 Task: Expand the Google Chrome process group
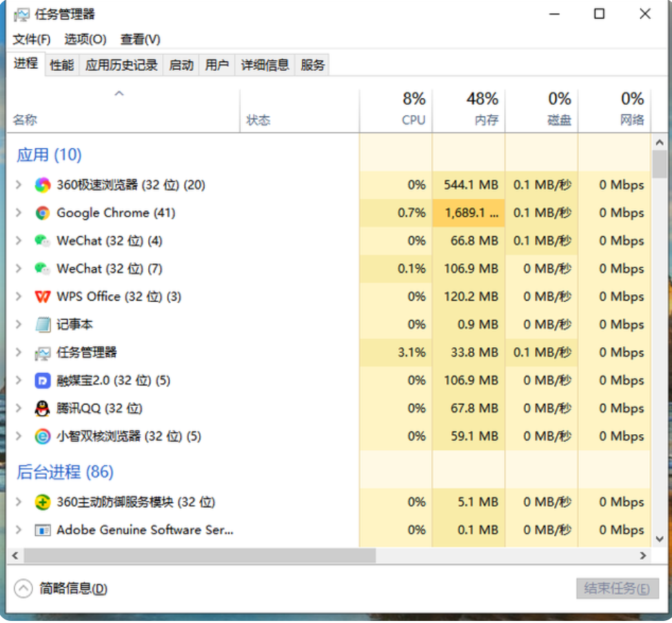click(19, 213)
